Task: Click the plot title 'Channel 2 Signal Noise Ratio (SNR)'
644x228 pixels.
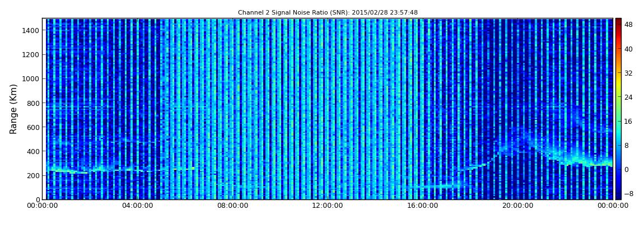Action: tap(328, 13)
